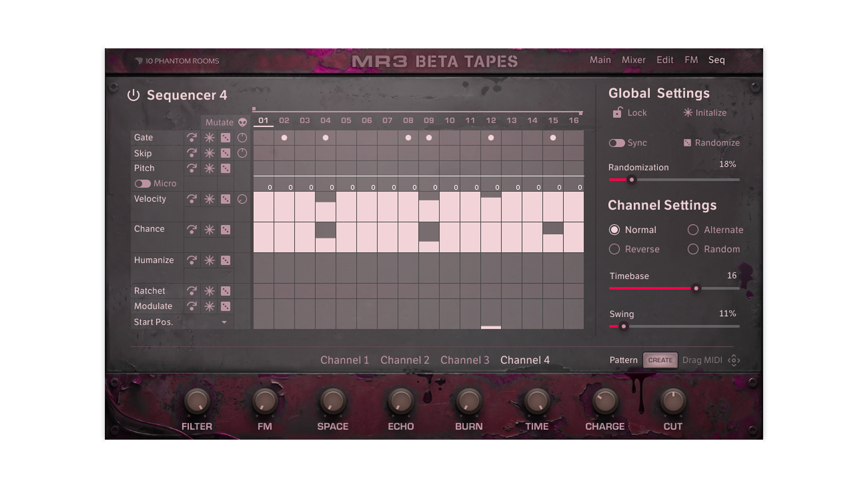Toggle the Gate dot on step 09
The width and height of the screenshot is (868, 488).
click(429, 138)
